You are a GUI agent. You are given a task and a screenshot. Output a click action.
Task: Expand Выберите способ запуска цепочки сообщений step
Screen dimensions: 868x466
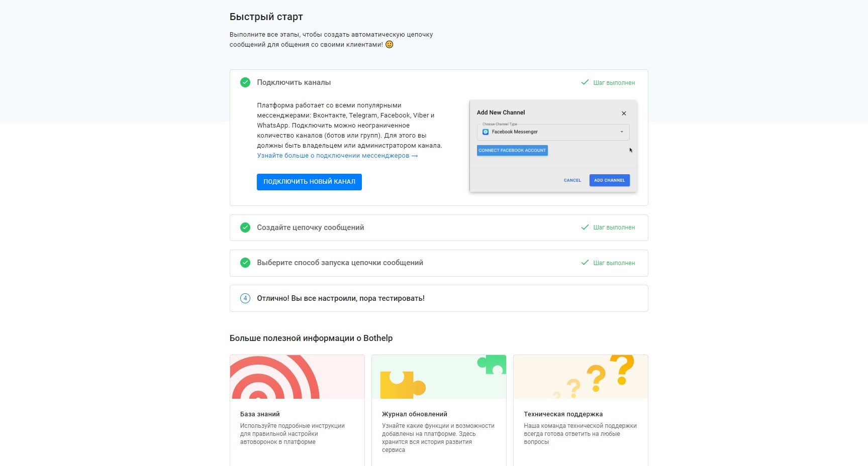pos(340,263)
